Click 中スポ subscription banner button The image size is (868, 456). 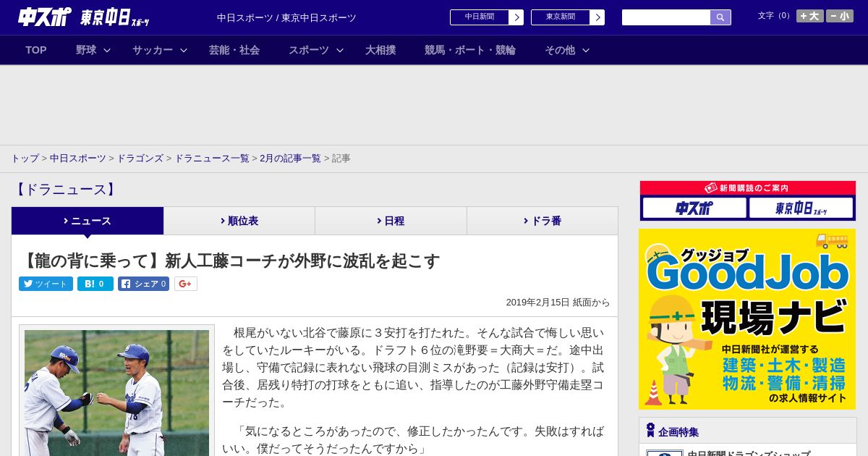pyautogui.click(x=694, y=208)
